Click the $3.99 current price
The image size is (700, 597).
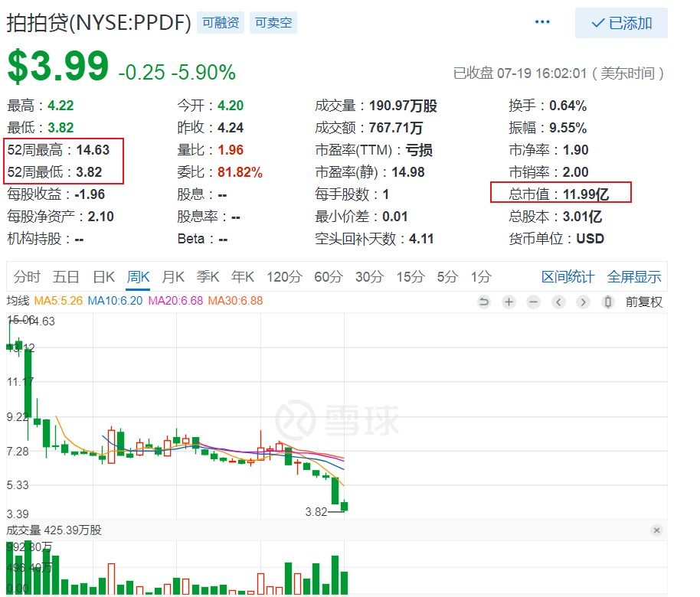pyautogui.click(x=58, y=67)
